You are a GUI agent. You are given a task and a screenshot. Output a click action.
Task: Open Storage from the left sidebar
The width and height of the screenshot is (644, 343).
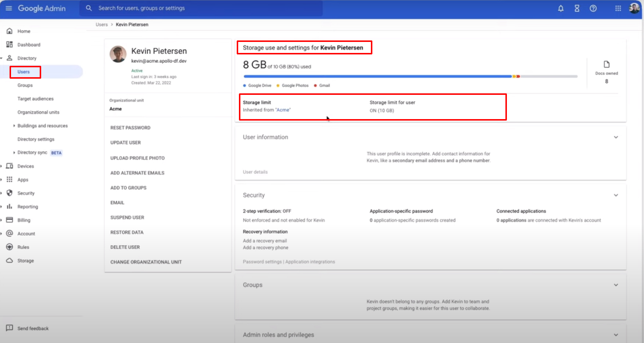point(25,261)
